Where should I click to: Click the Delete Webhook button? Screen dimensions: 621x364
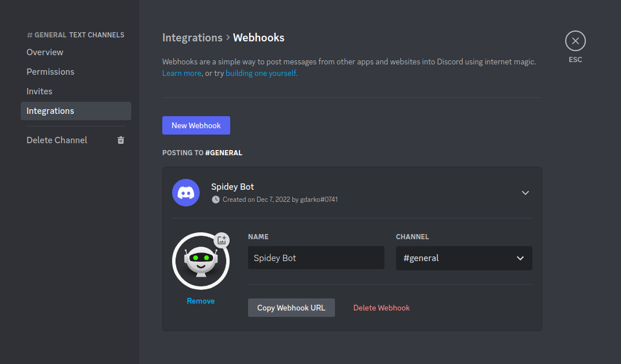pos(381,308)
